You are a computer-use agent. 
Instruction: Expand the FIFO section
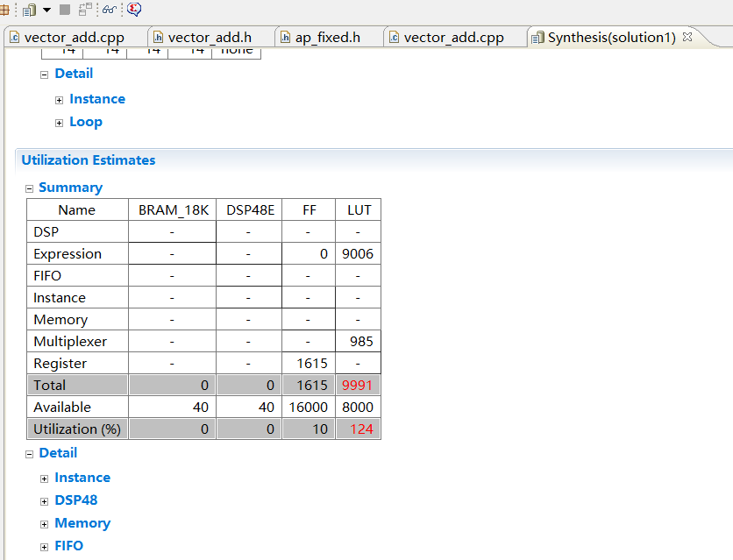tap(45, 548)
